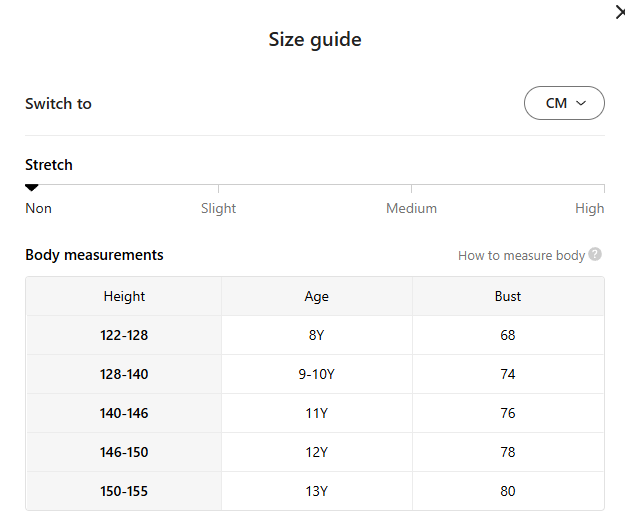Select the High stretch label
Screen dimensions: 625x520
pyautogui.click(x=589, y=208)
